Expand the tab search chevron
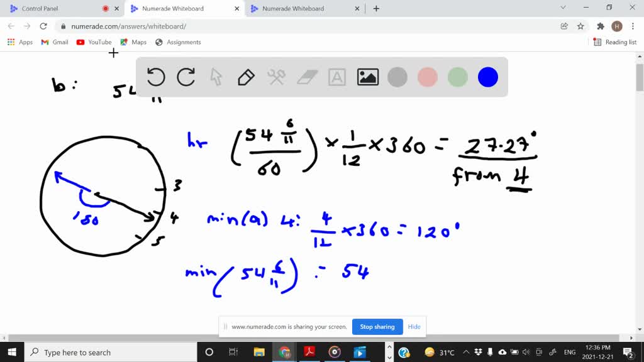This screenshot has width=644, height=362. coord(563,8)
